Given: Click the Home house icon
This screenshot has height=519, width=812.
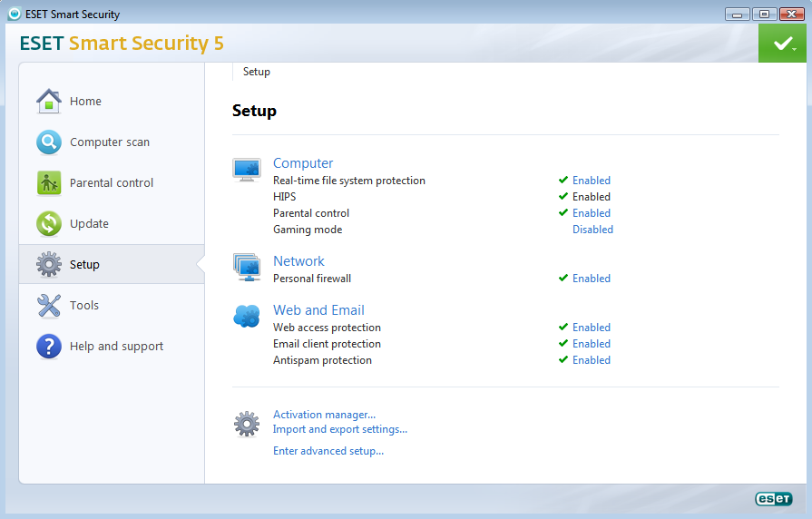Looking at the screenshot, I should [x=49, y=102].
